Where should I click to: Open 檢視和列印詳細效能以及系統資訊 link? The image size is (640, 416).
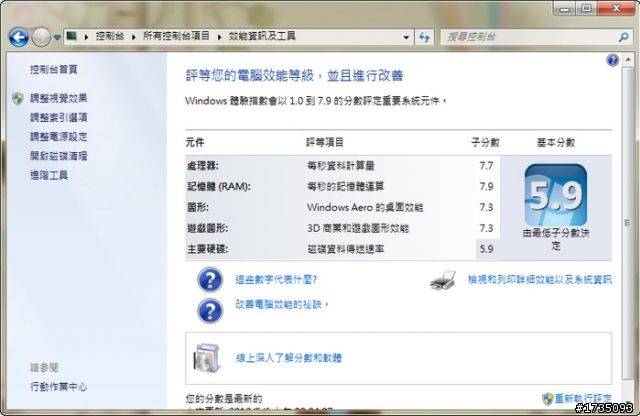pyautogui.click(x=540, y=280)
